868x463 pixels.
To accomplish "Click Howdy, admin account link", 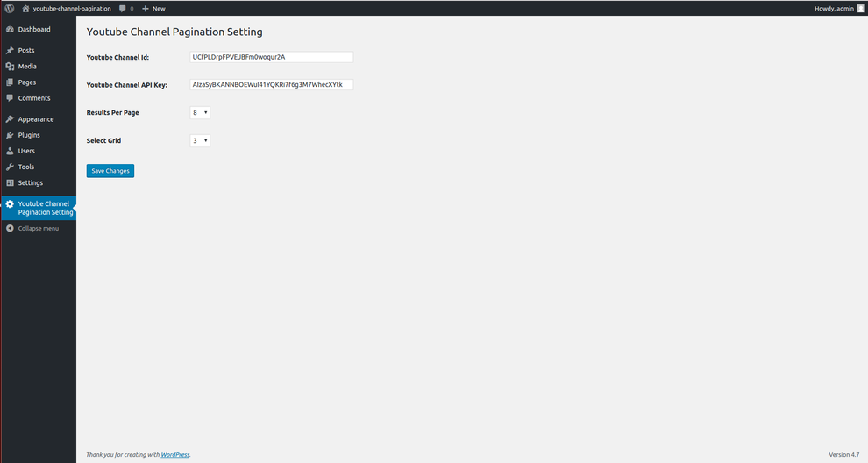I will click(834, 8).
